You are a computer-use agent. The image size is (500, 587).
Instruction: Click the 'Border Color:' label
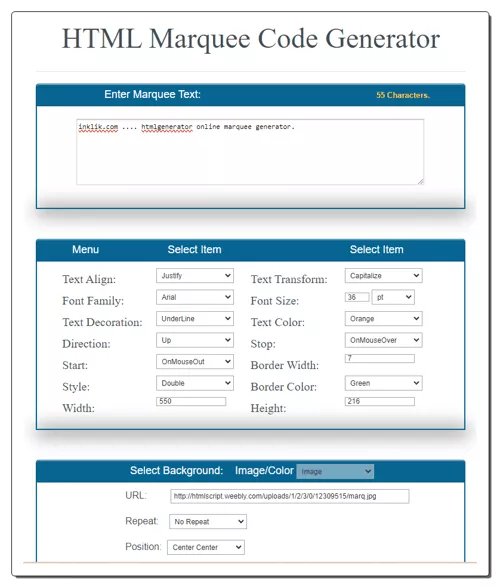(284, 387)
